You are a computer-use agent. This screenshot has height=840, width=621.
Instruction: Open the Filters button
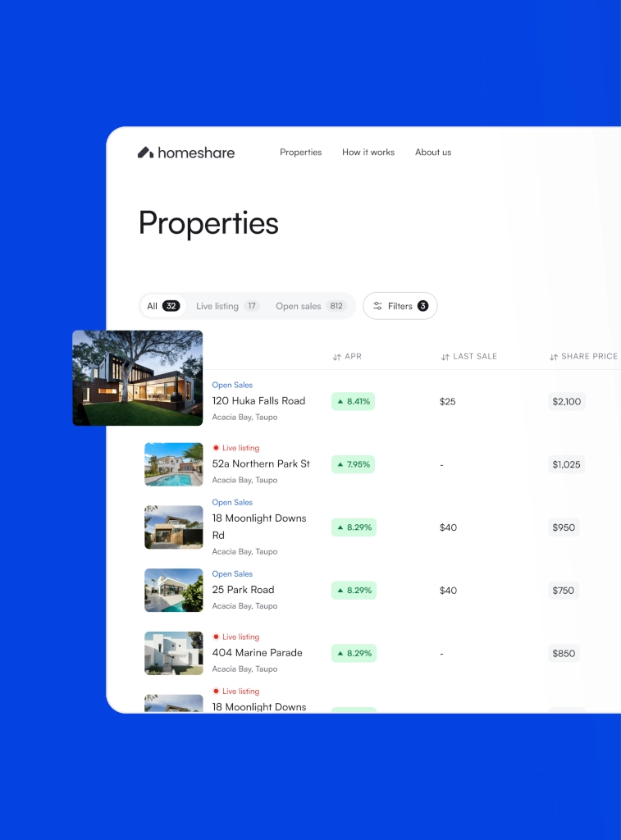point(400,306)
